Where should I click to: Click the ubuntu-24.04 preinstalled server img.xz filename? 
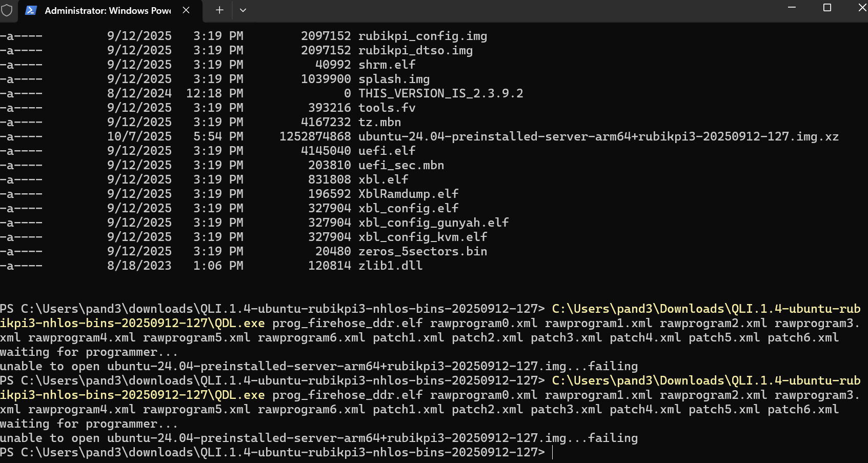point(598,136)
